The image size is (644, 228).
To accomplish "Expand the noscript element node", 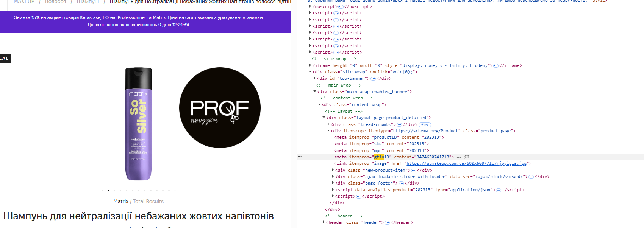I will tap(310, 6).
